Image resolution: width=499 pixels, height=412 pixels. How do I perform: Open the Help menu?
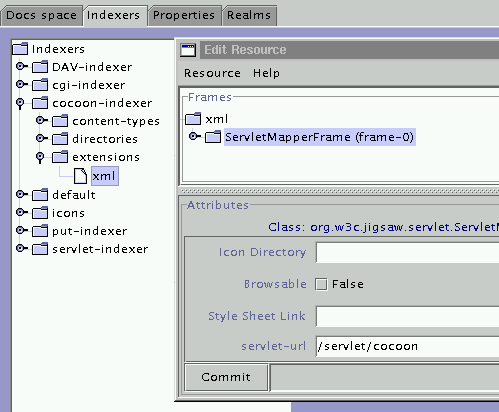tap(266, 73)
